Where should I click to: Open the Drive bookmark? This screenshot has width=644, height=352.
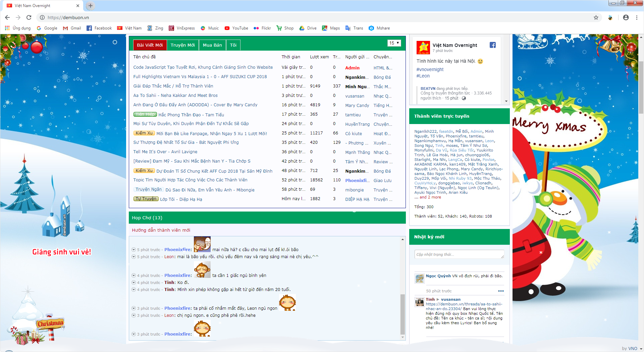[308, 28]
